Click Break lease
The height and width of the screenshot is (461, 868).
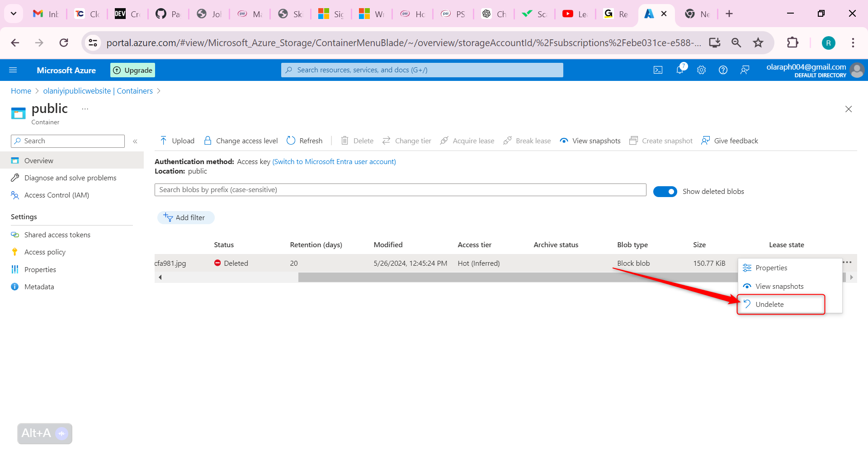pos(527,141)
